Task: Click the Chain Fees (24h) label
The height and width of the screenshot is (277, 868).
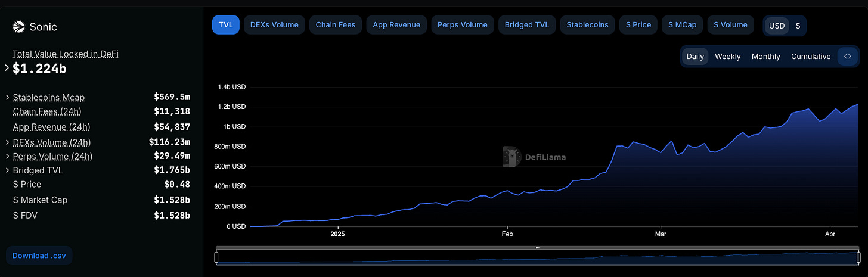Action: pos(47,111)
